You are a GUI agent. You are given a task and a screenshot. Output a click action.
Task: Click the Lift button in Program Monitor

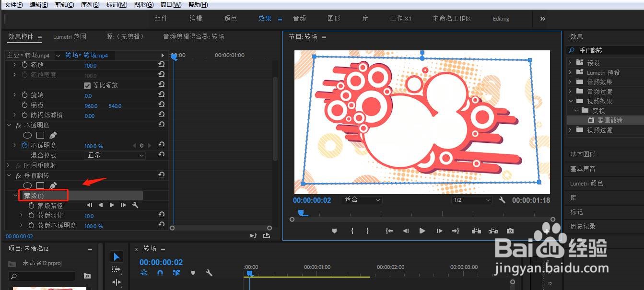(476, 231)
